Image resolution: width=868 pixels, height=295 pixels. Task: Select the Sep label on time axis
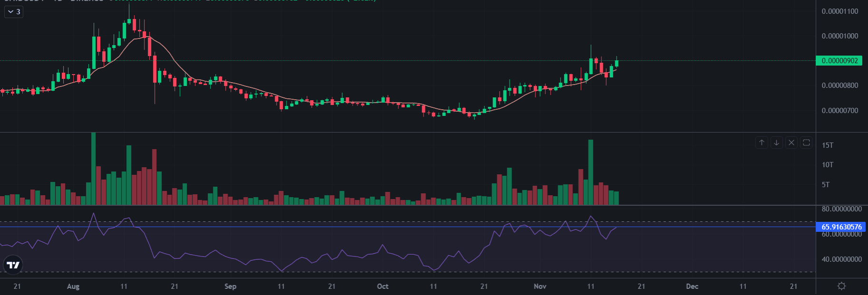[230, 286]
